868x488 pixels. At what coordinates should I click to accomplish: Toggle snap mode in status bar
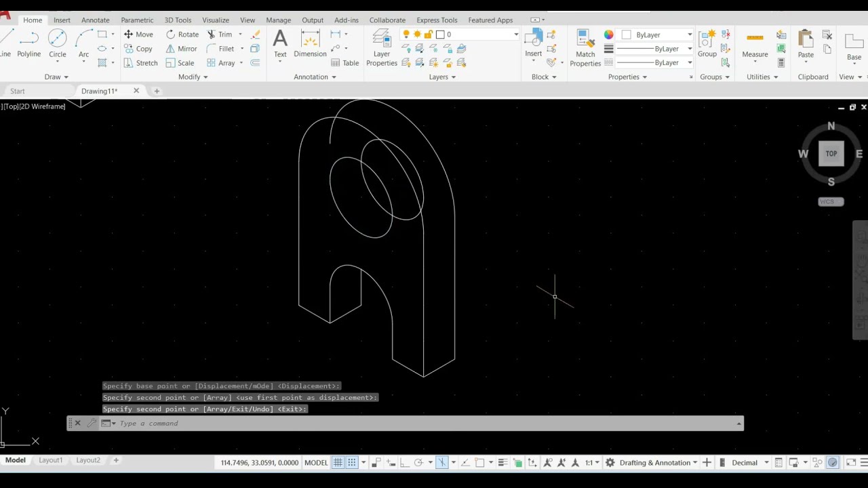tap(352, 463)
